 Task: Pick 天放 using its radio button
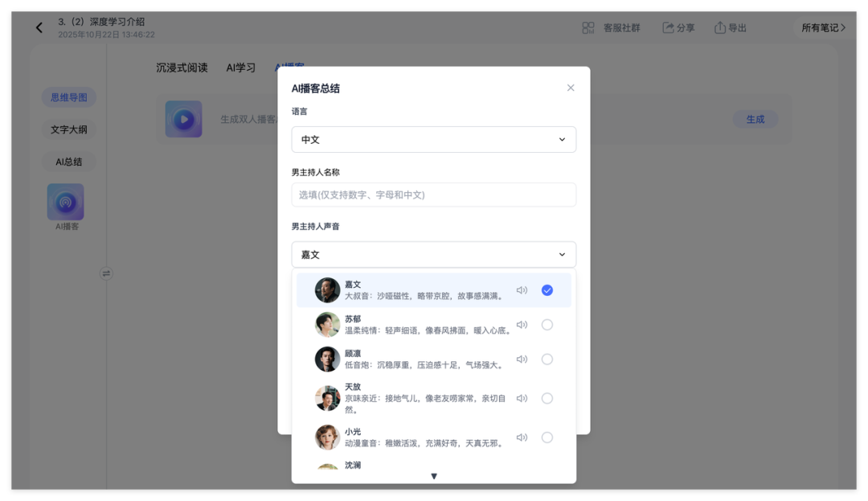click(x=547, y=397)
